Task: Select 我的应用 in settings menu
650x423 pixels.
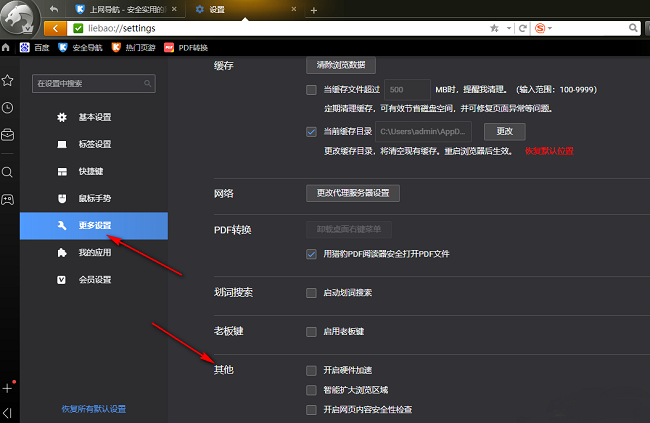Action: coord(94,253)
